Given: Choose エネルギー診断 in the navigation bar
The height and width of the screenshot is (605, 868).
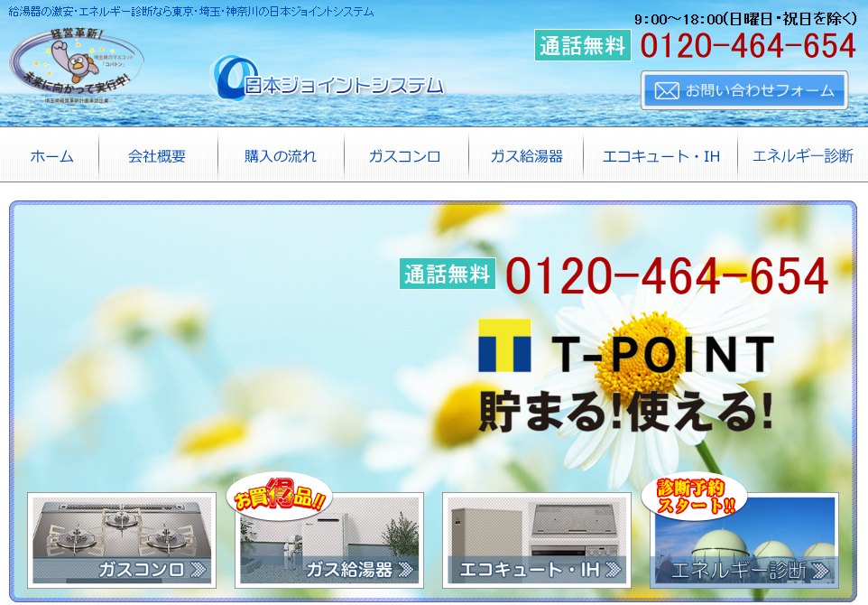Looking at the screenshot, I should (795, 156).
